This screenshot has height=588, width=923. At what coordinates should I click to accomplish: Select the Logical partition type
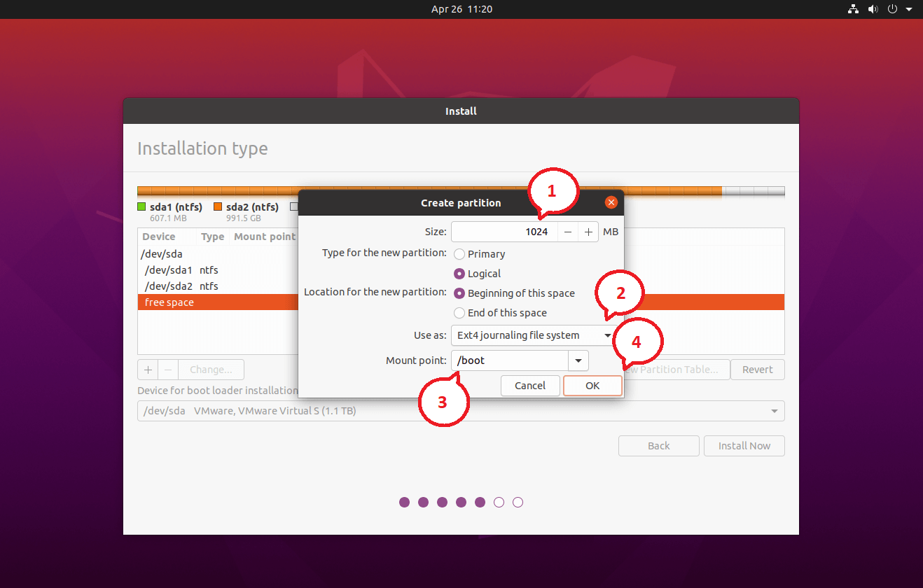click(x=459, y=274)
